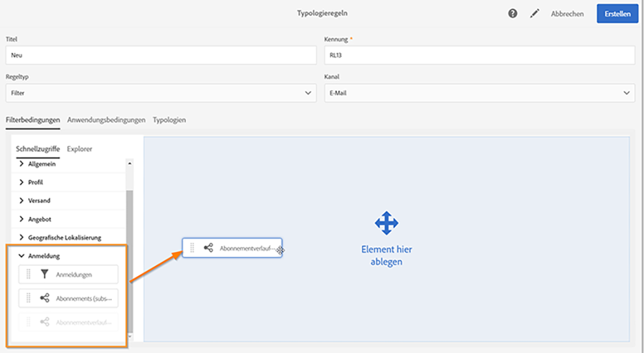This screenshot has height=353, width=644.
Task: Open the Kanal dropdown
Action: [x=478, y=93]
